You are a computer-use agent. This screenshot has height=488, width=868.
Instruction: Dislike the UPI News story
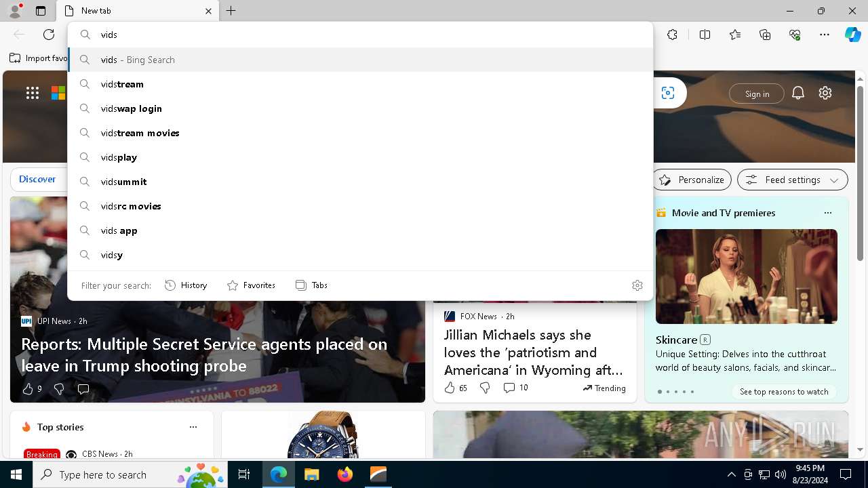click(59, 389)
